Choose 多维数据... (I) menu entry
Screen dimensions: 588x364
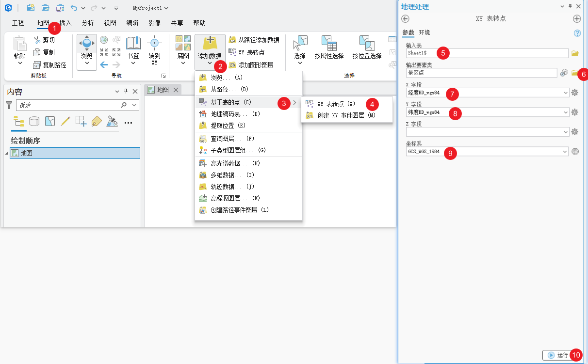click(248, 175)
